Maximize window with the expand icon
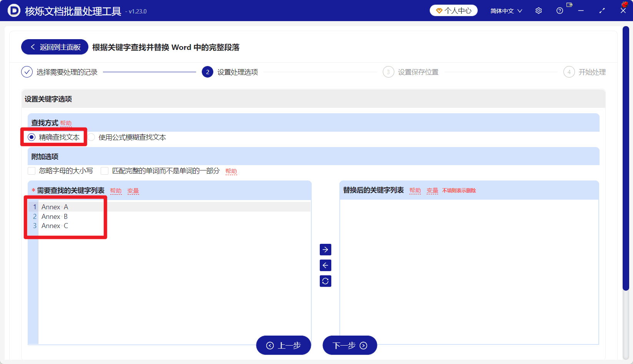The image size is (633, 364). point(602,11)
